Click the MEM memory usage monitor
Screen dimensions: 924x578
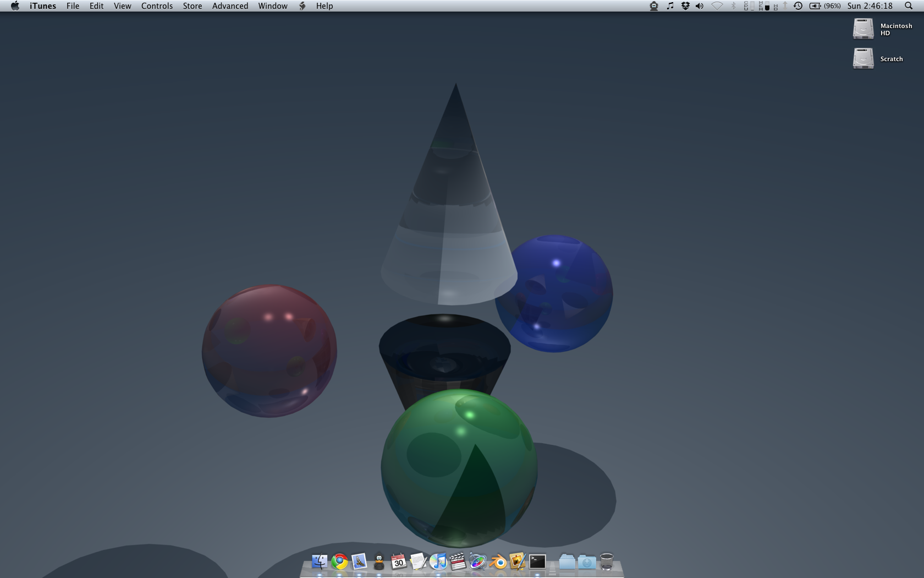tap(763, 6)
